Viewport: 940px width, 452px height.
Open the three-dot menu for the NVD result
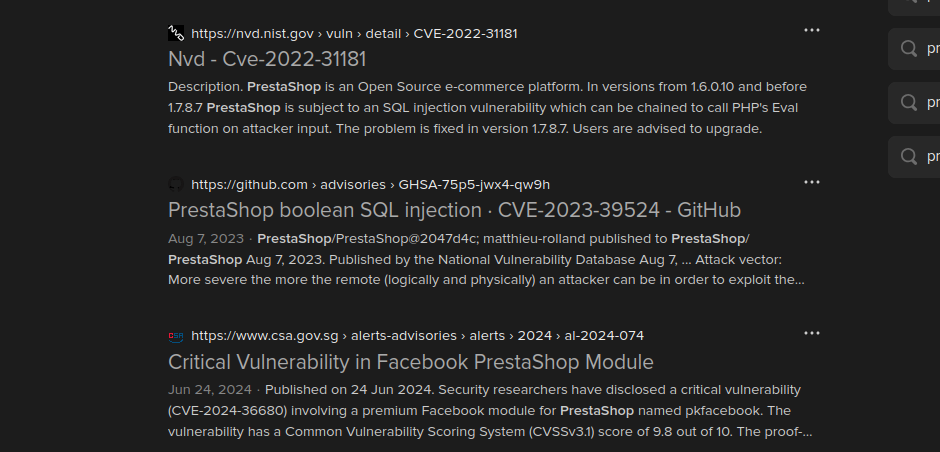coord(812,30)
